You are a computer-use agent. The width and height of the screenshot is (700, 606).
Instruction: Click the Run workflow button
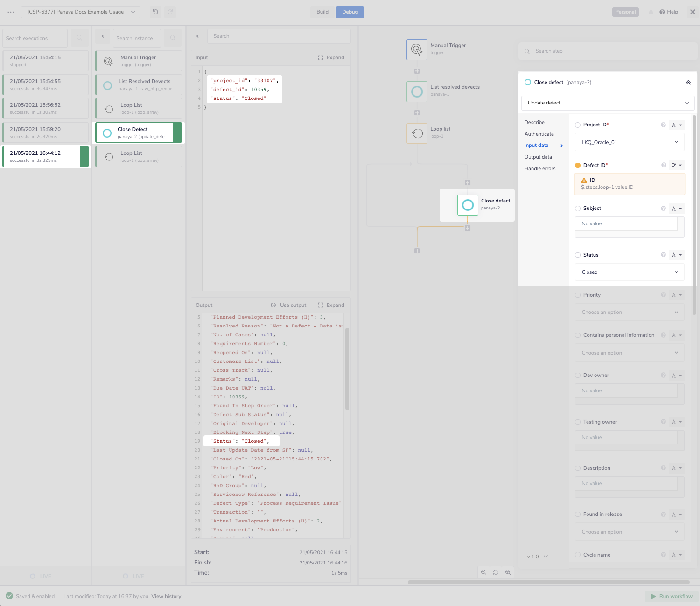(x=671, y=596)
